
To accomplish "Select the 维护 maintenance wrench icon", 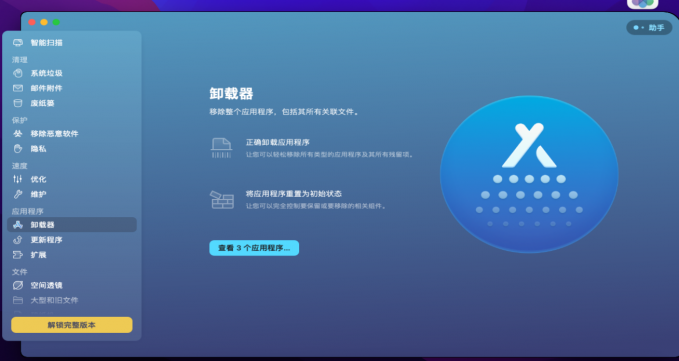I will click(x=18, y=194).
